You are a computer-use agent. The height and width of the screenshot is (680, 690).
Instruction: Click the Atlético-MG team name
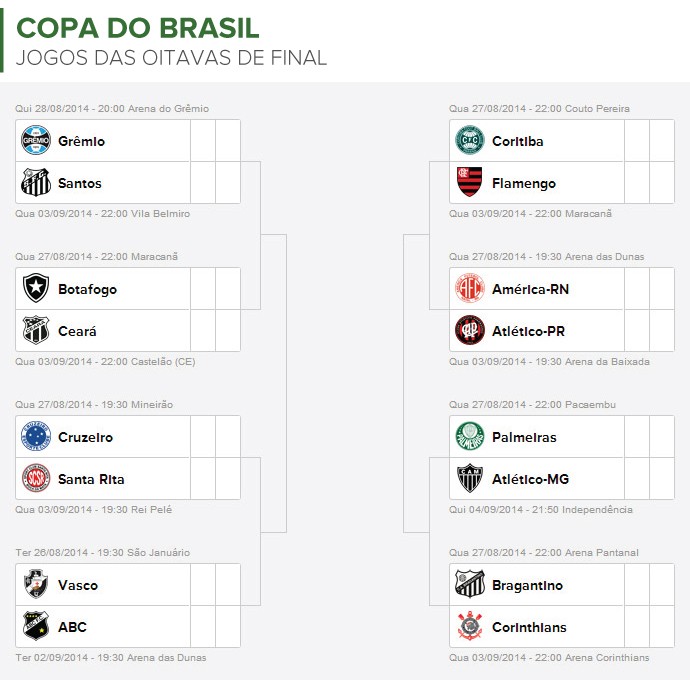(x=530, y=479)
